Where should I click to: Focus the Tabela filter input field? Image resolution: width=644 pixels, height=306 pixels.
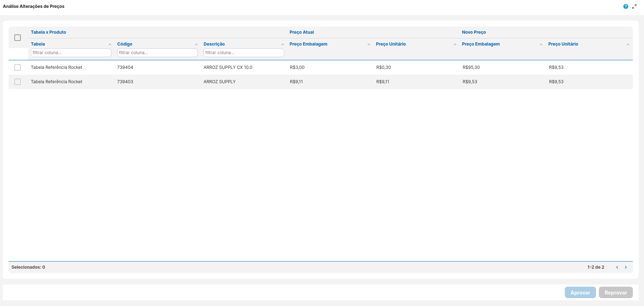[x=71, y=53]
